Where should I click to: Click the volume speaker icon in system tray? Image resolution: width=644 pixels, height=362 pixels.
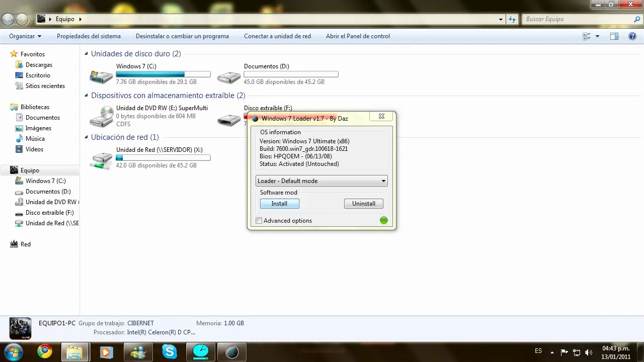(x=589, y=351)
